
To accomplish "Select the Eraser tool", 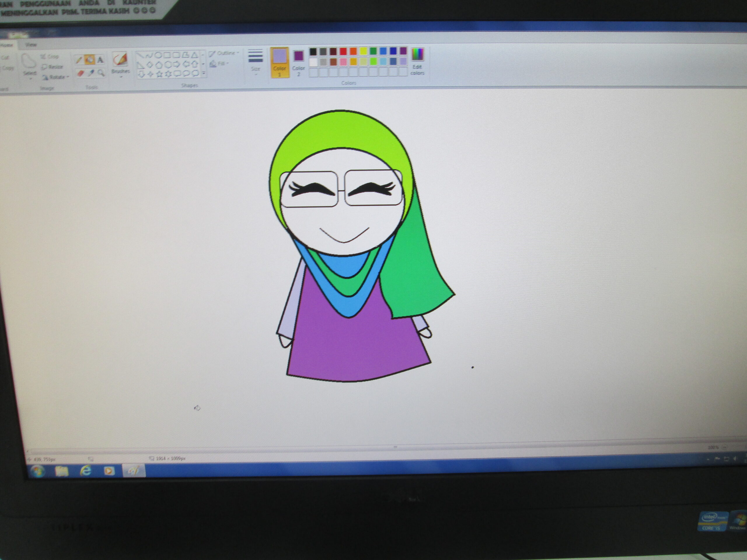I will point(80,73).
